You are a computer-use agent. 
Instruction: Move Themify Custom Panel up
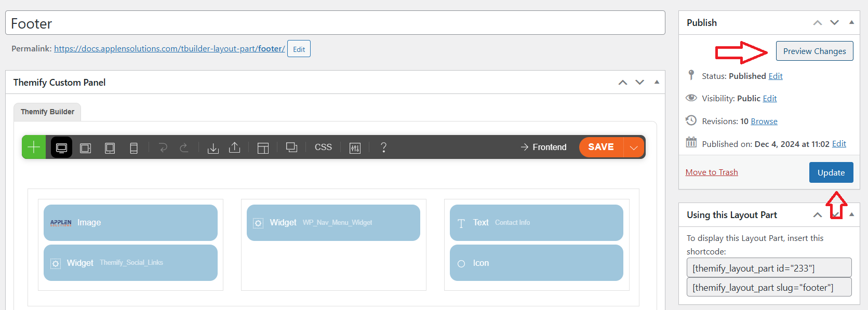[623, 83]
